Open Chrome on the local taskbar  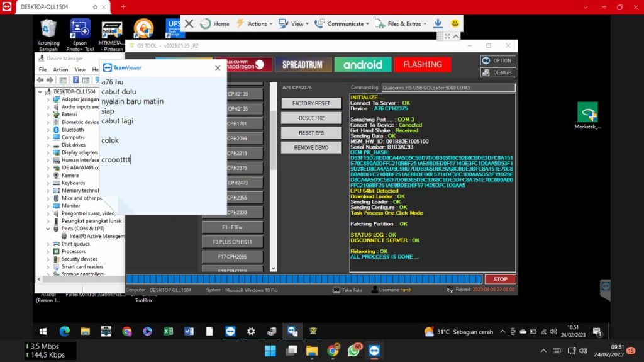point(333,351)
